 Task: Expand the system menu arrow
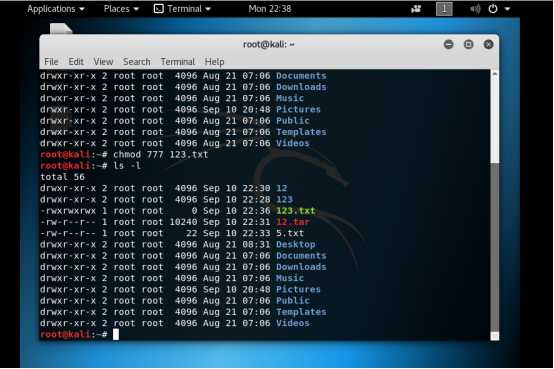507,9
